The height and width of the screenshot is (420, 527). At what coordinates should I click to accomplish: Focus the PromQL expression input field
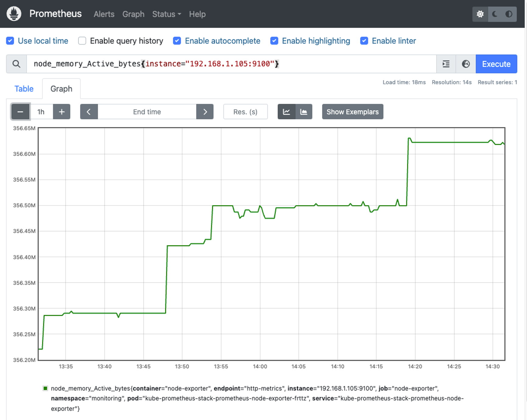pos(232,64)
